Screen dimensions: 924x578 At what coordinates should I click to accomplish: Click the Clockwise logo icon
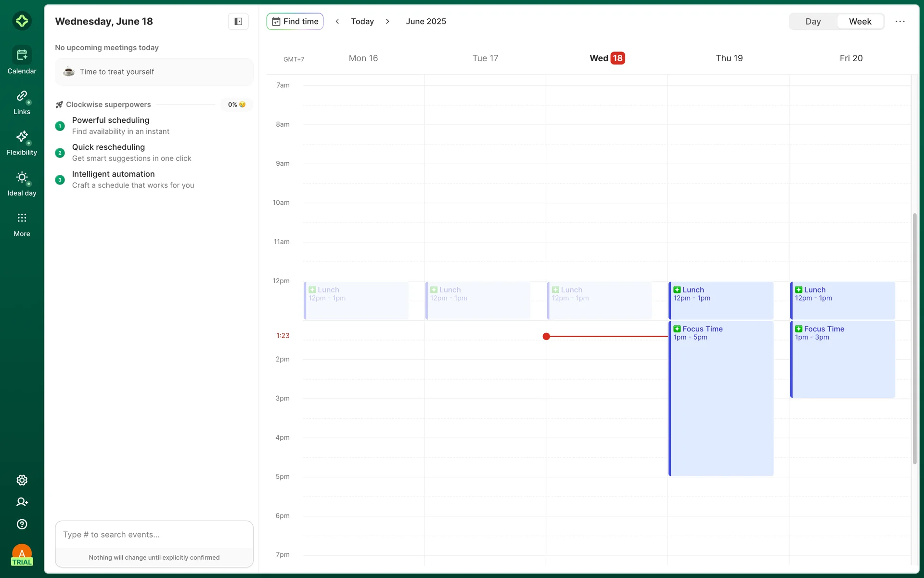tap(22, 21)
